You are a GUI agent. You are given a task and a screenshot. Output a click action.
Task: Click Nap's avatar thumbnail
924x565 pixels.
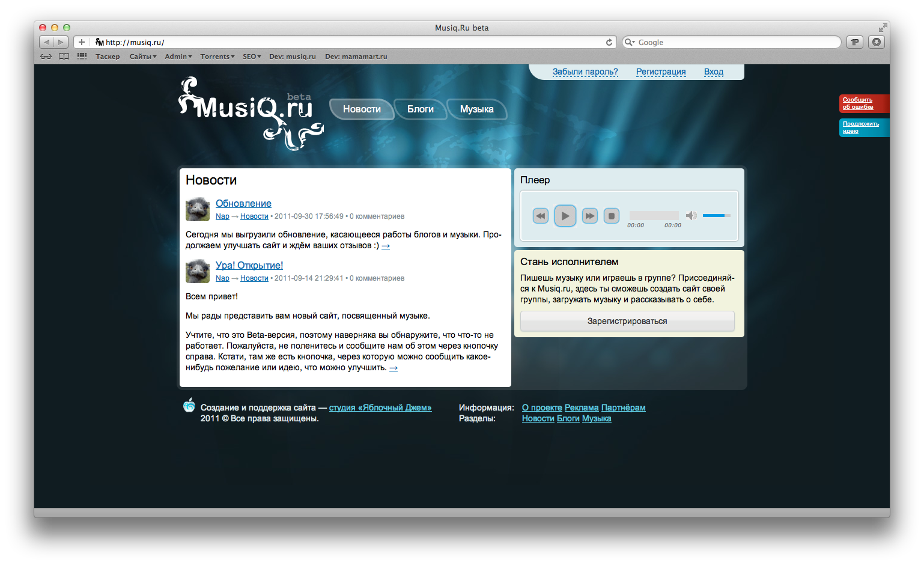pos(199,209)
